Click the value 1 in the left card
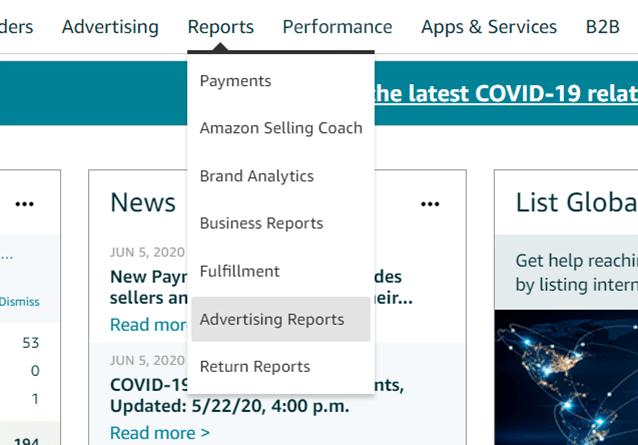 [x=35, y=399]
